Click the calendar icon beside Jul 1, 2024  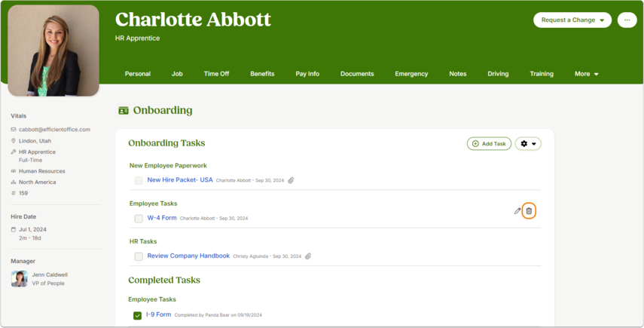14,229
